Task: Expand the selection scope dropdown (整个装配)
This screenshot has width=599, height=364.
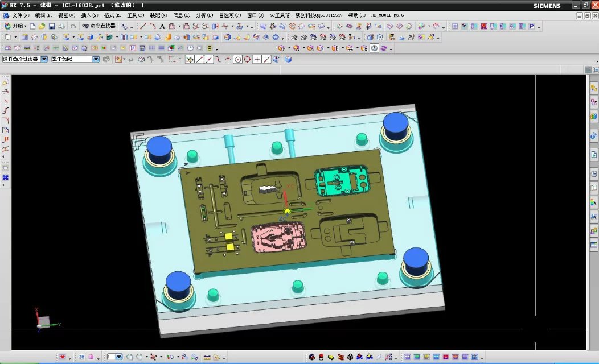Action: point(96,59)
